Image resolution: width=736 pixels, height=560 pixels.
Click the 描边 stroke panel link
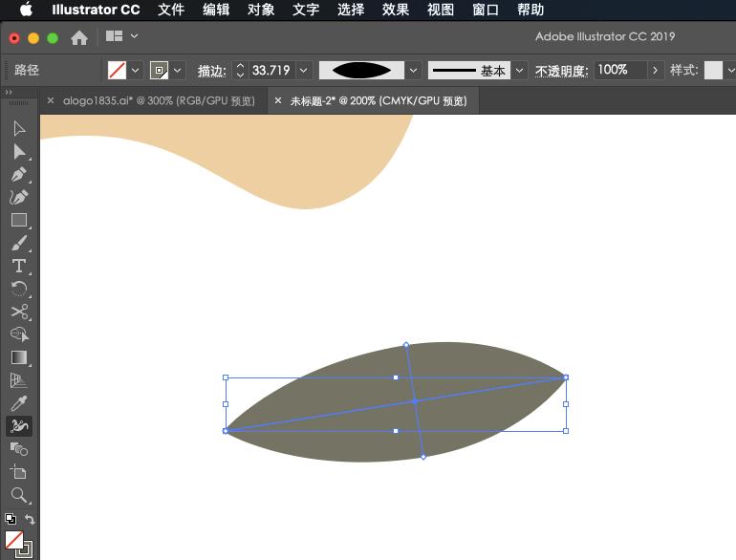[x=211, y=71]
